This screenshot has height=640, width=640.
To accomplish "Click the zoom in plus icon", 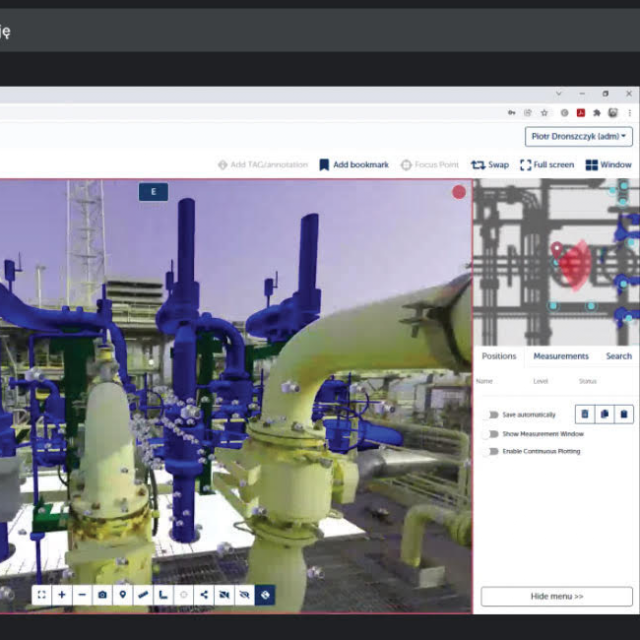I will tap(62, 595).
